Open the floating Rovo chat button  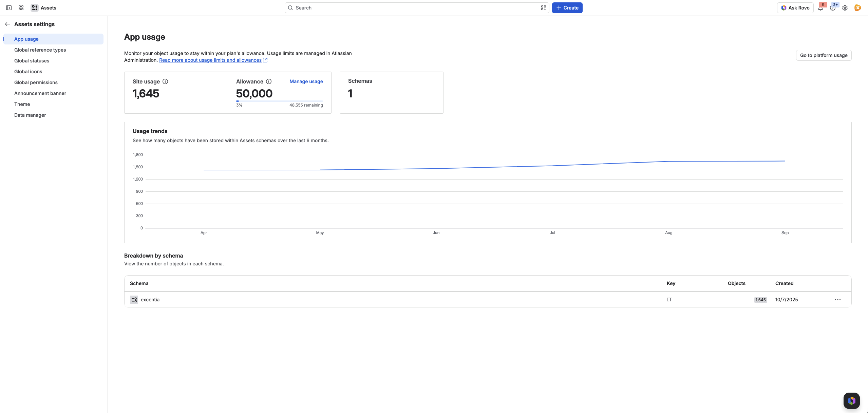point(852,401)
